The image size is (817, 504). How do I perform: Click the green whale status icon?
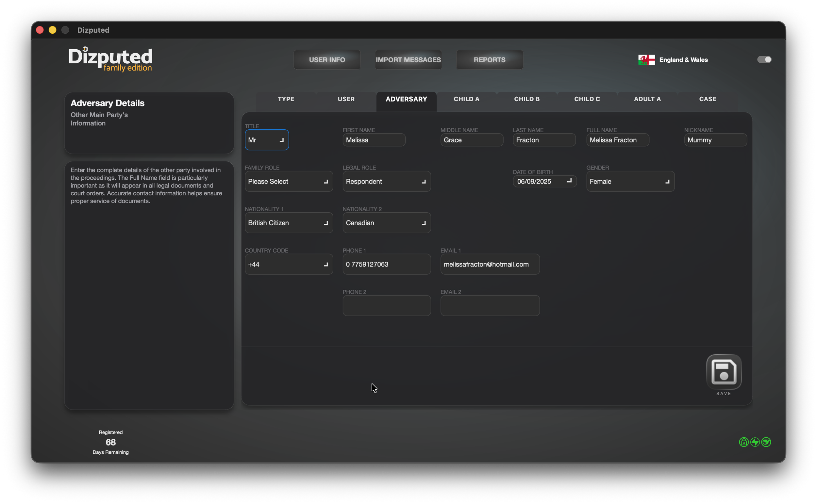click(766, 442)
